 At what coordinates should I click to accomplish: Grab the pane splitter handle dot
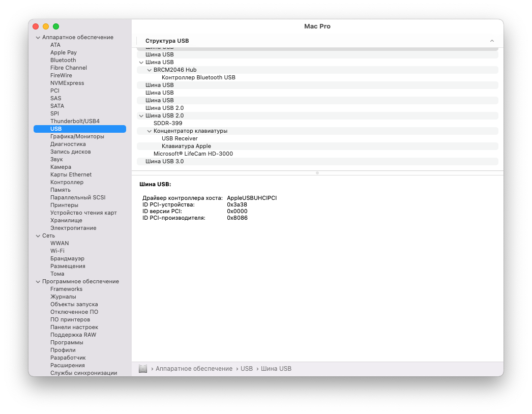(317, 173)
